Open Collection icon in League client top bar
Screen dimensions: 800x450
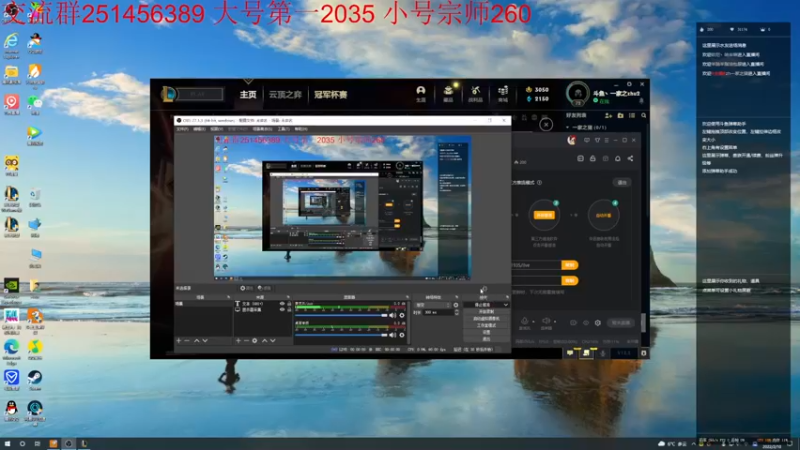coord(448,93)
